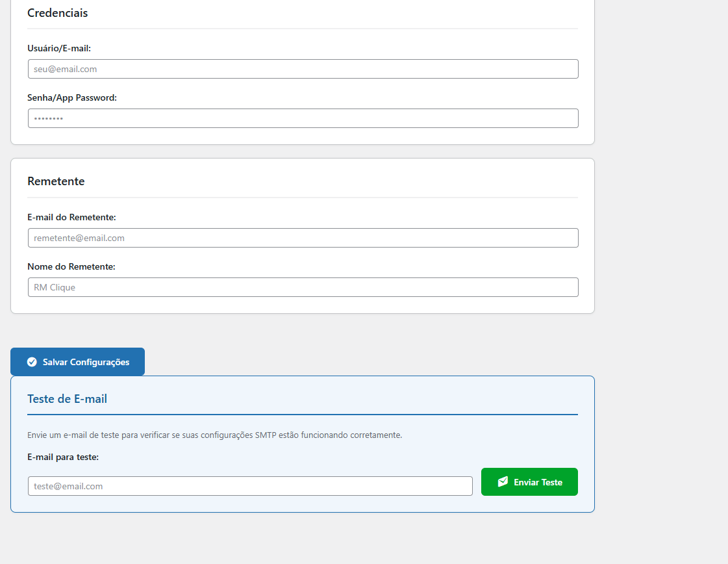The width and height of the screenshot is (728, 564).
Task: Click the Usuário/E-mail label
Action: 59,48
